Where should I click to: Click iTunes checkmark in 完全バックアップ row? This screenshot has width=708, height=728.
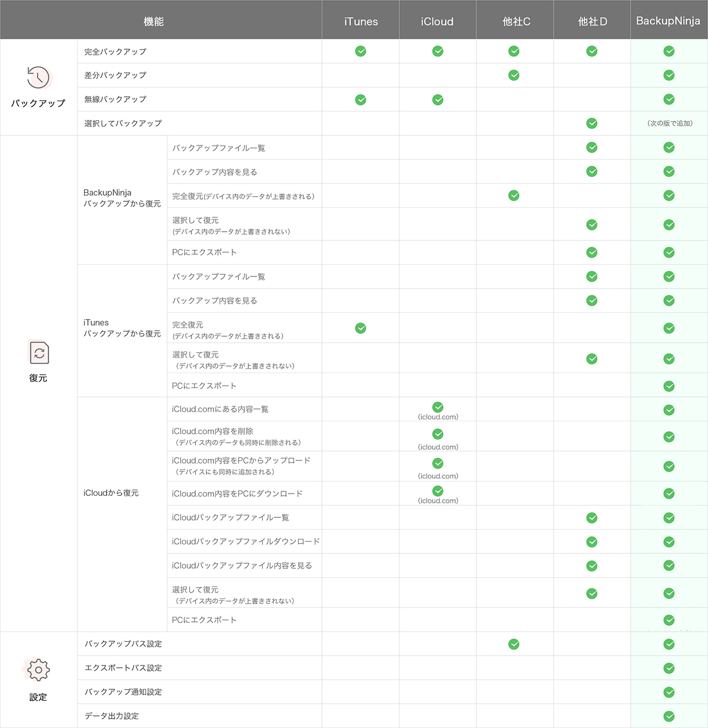pos(361,51)
